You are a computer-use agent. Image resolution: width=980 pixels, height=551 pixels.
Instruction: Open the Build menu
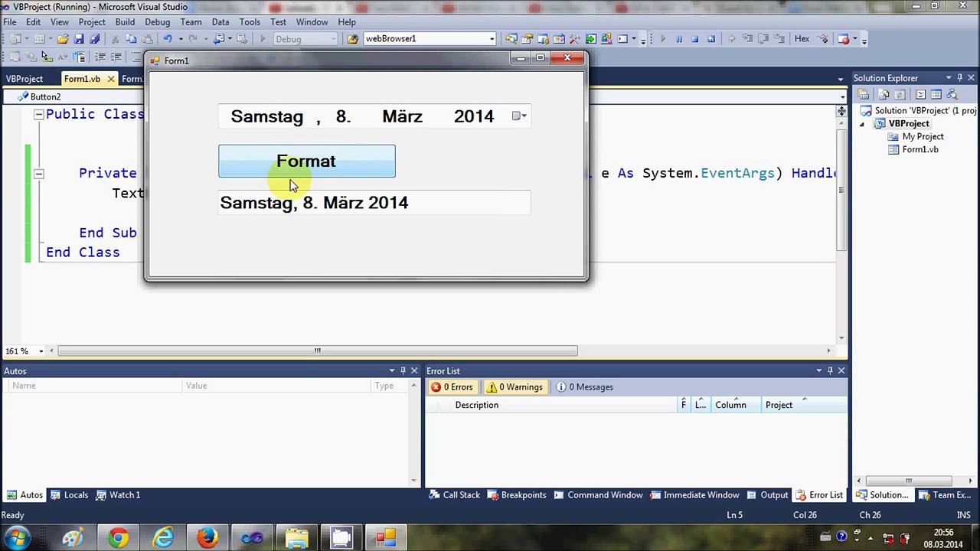[125, 22]
